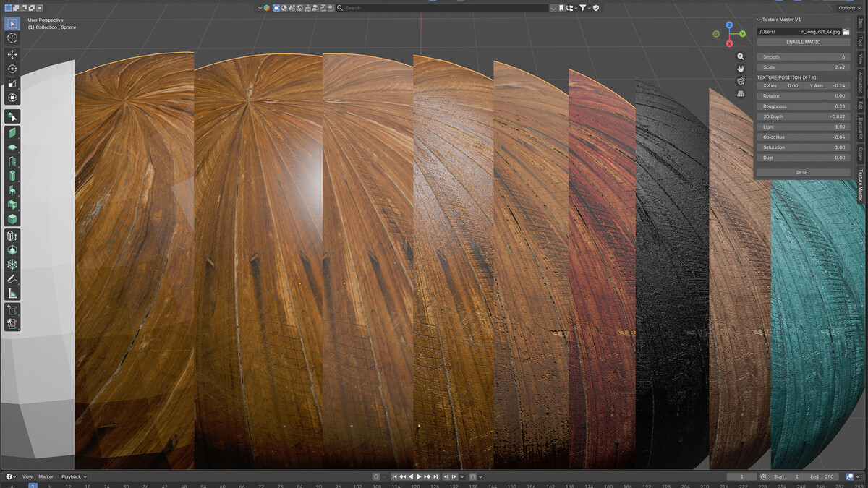Screen dimensions: 868x488
Task: Toggle auto keying record button in timeline
Action: (376, 476)
